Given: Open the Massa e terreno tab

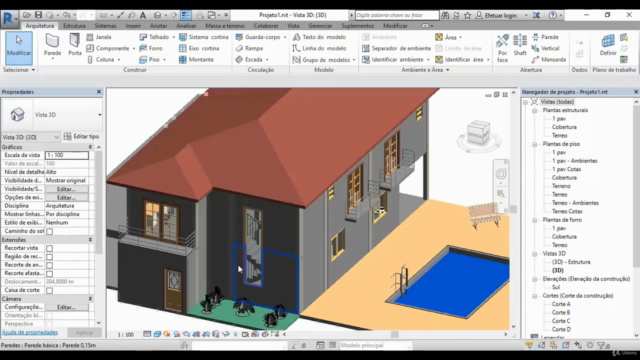Looking at the screenshot, I should (x=224, y=26).
